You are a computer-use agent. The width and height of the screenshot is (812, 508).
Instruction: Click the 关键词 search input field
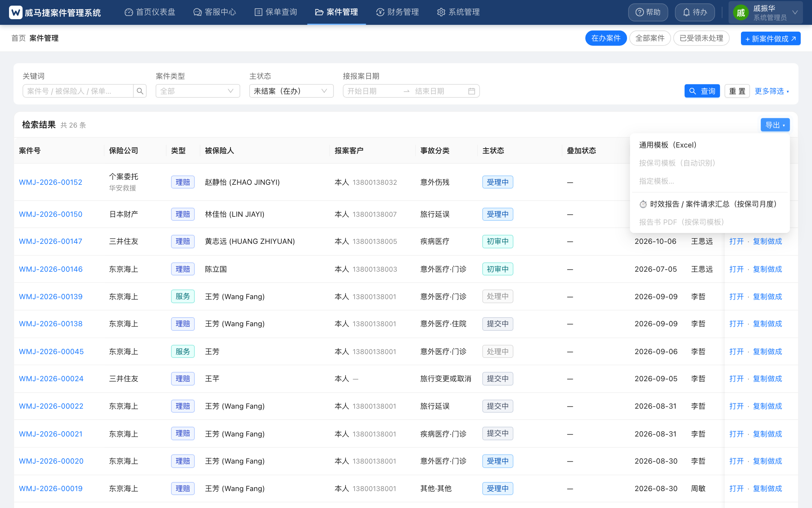(x=78, y=91)
